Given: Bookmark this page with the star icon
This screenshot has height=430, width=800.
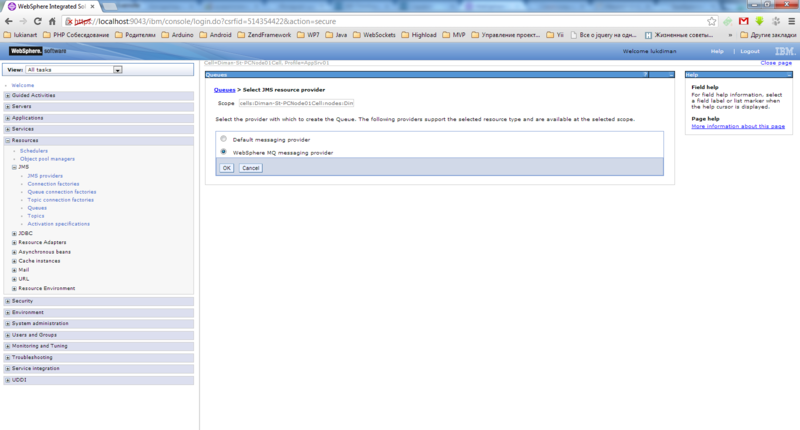Looking at the screenshot, I should tap(712, 21).
